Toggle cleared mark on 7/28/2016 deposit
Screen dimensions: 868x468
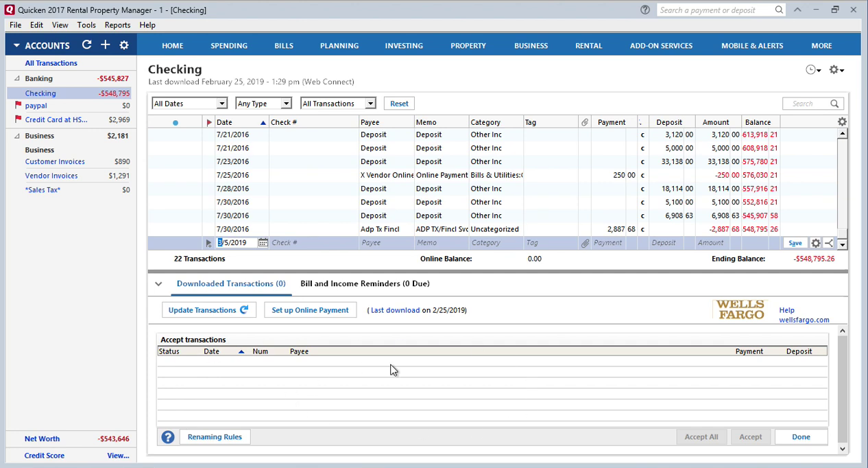pyautogui.click(x=642, y=189)
